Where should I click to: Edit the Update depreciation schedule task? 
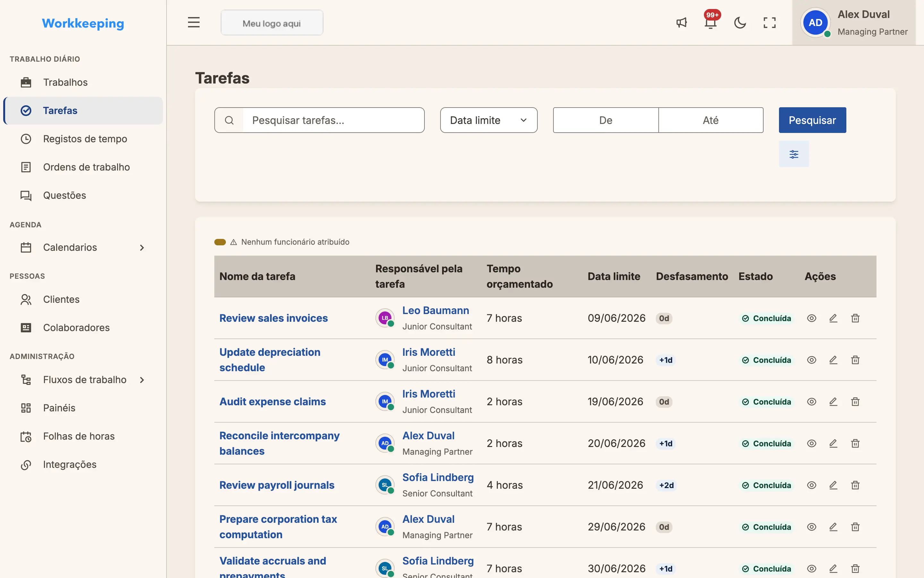tap(834, 360)
